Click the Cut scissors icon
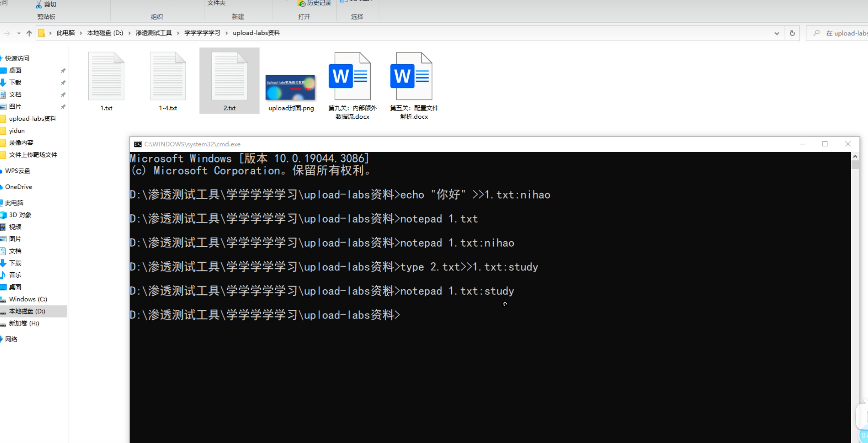 click(x=38, y=4)
